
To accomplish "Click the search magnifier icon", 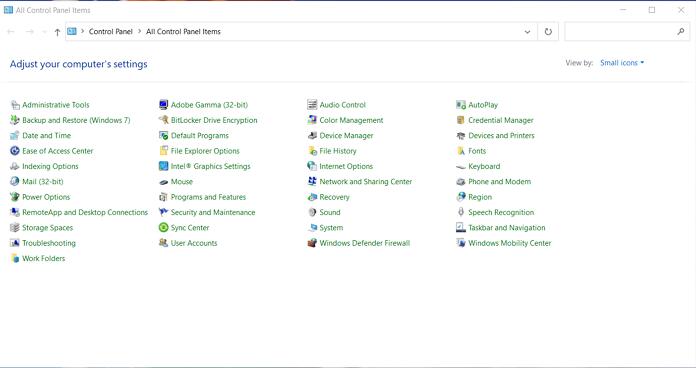I will [681, 32].
